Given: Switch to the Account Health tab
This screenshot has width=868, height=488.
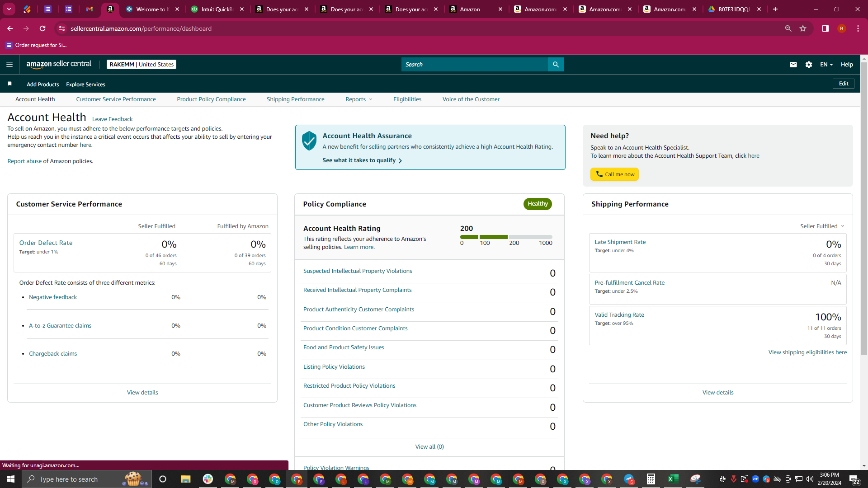Looking at the screenshot, I should tap(35, 99).
